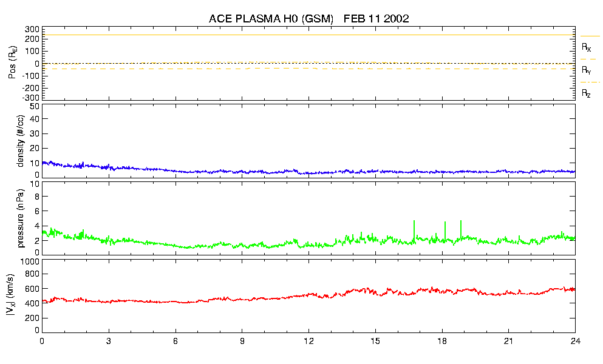Viewport: 603px width, 364px height.
Task: Click the green pressure spike near hour 19
Action: click(x=461, y=230)
